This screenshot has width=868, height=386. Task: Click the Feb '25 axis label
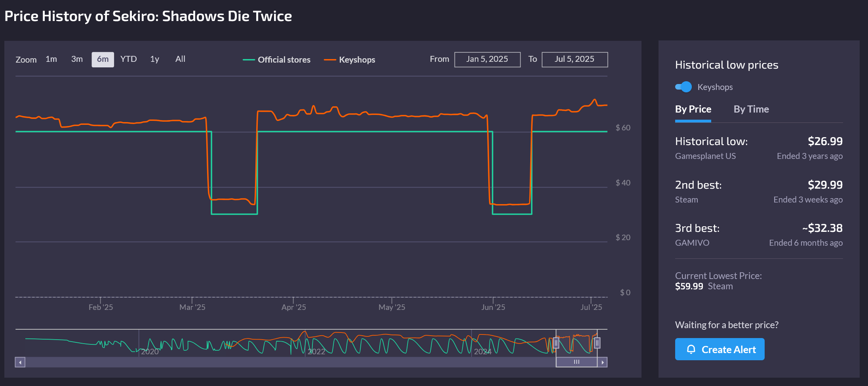click(101, 307)
